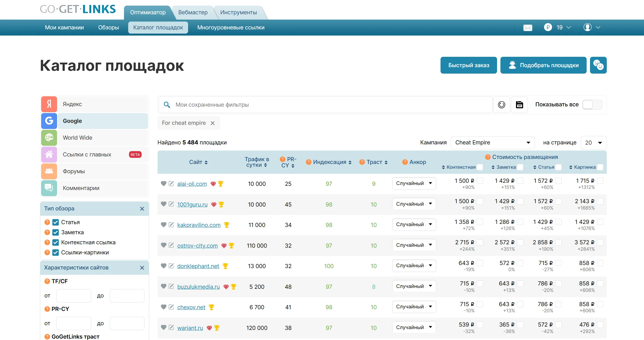Open the Cheat Empire campaign dropdown
This screenshot has width=644, height=340.
click(x=493, y=142)
